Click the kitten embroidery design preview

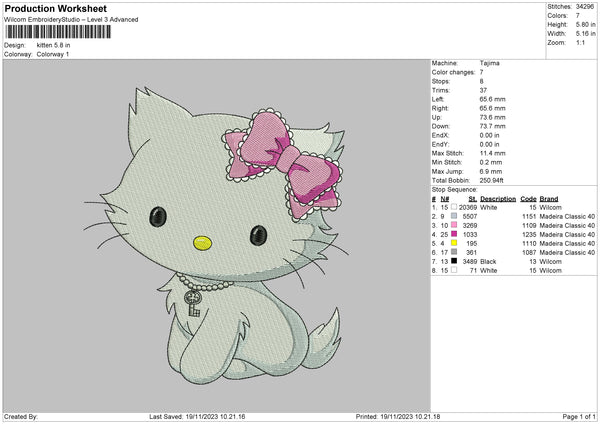pos(216,236)
